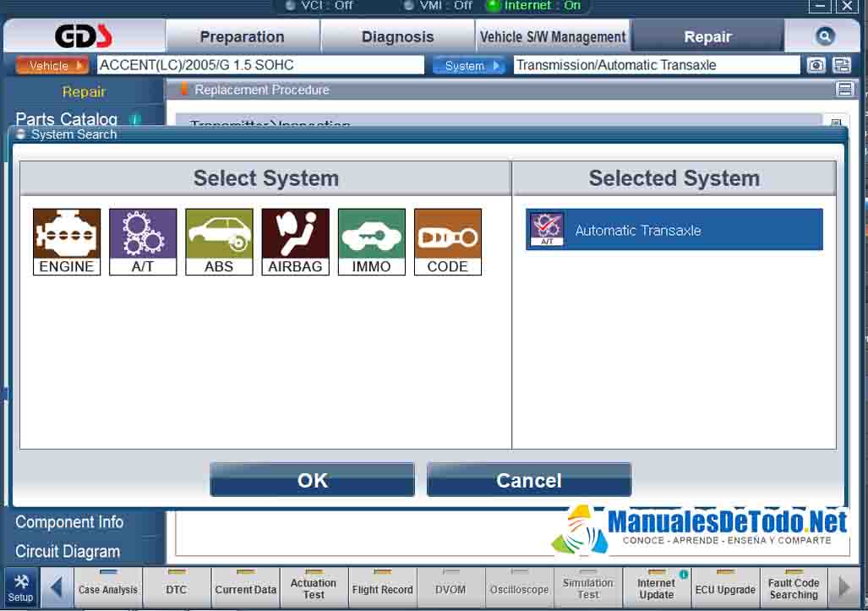This screenshot has width=868, height=611.
Task: Pick the AIRBAG system icon
Action: coord(295,242)
